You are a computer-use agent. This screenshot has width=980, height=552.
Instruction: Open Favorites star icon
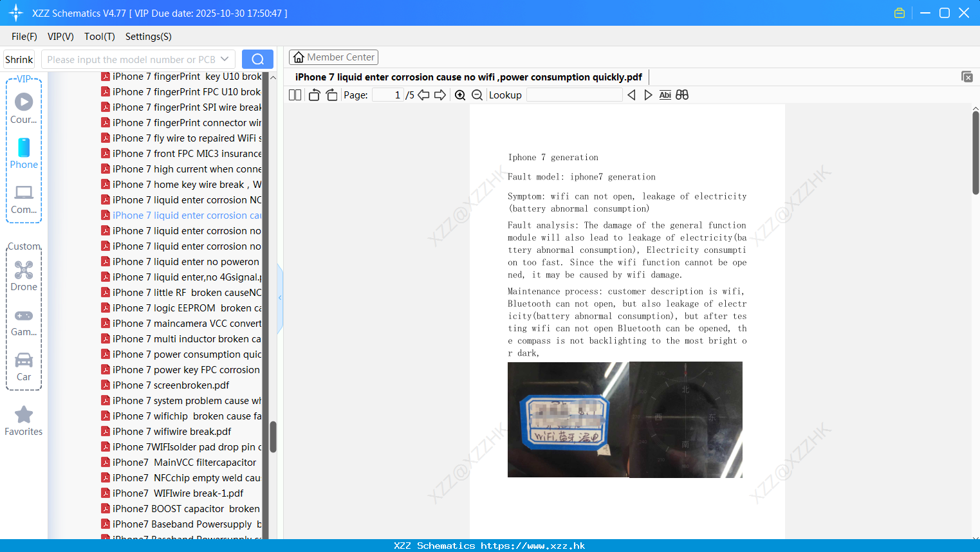click(24, 421)
